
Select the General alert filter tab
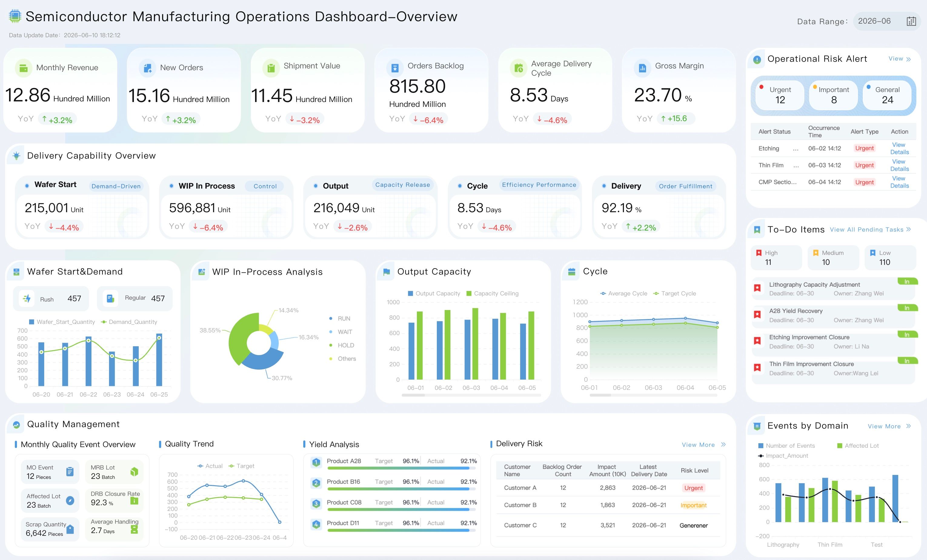(887, 95)
